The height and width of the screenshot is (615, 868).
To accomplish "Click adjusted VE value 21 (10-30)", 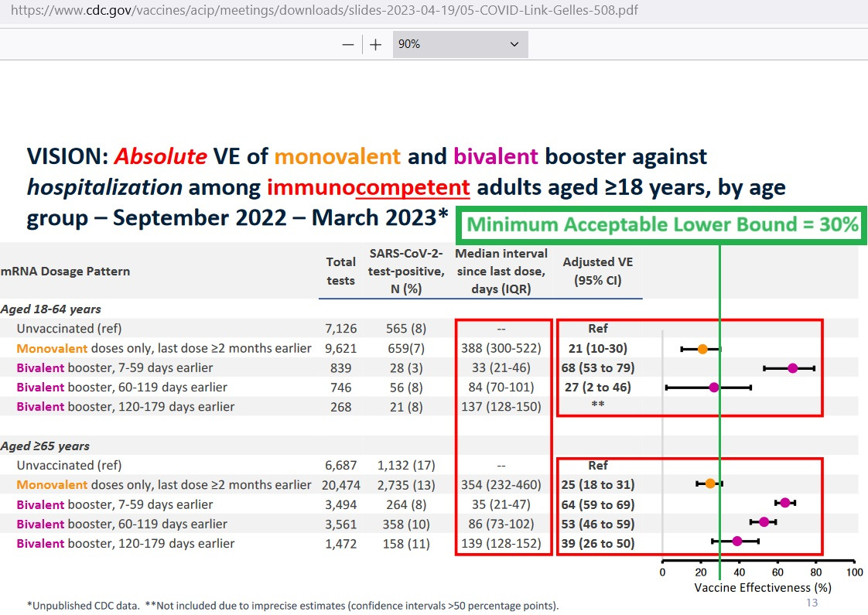I will (x=598, y=348).
